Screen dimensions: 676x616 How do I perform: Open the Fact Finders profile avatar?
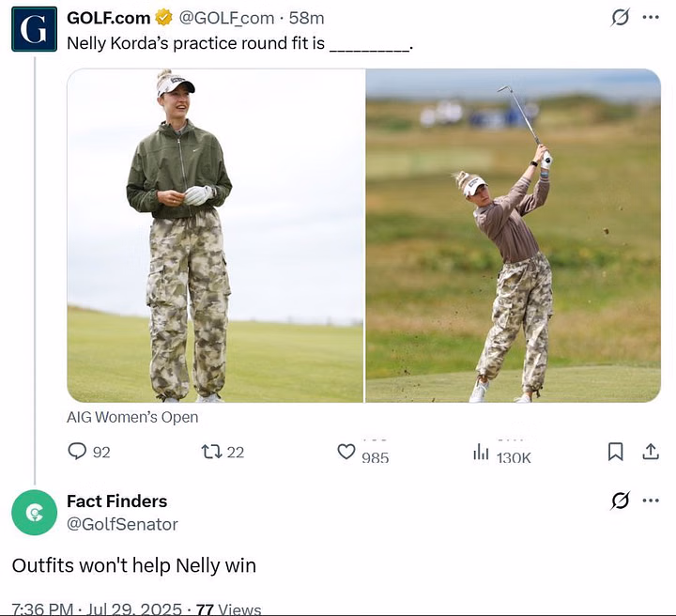click(34, 513)
